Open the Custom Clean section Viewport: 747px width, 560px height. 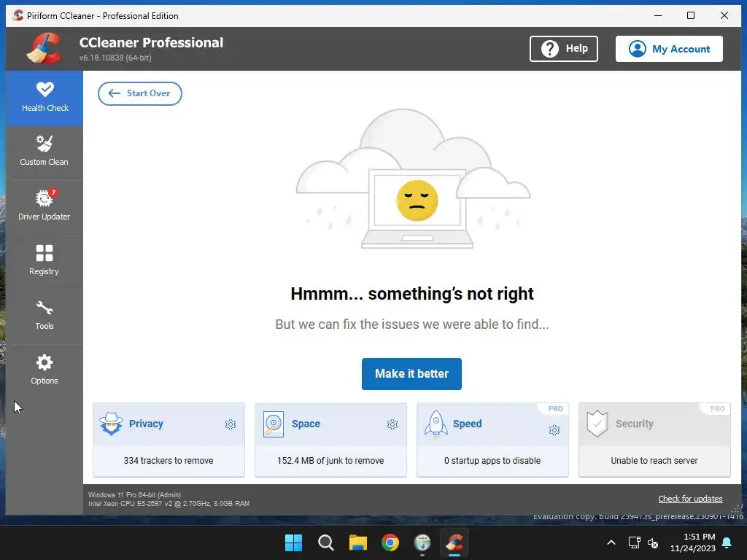coord(44,152)
